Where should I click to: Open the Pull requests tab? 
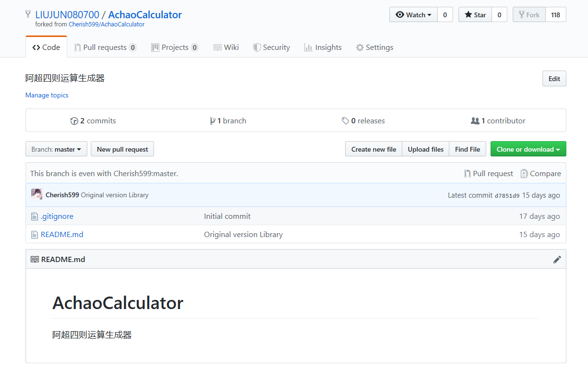pyautogui.click(x=105, y=47)
